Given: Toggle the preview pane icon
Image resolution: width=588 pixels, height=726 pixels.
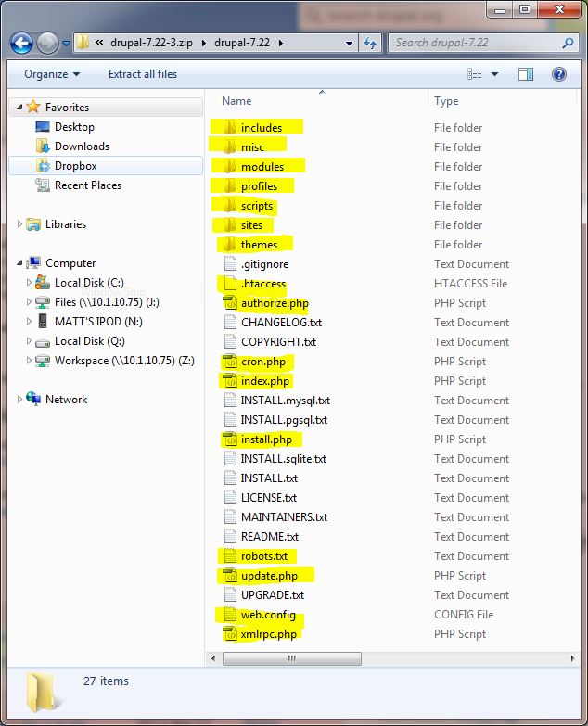Looking at the screenshot, I should pyautogui.click(x=526, y=74).
